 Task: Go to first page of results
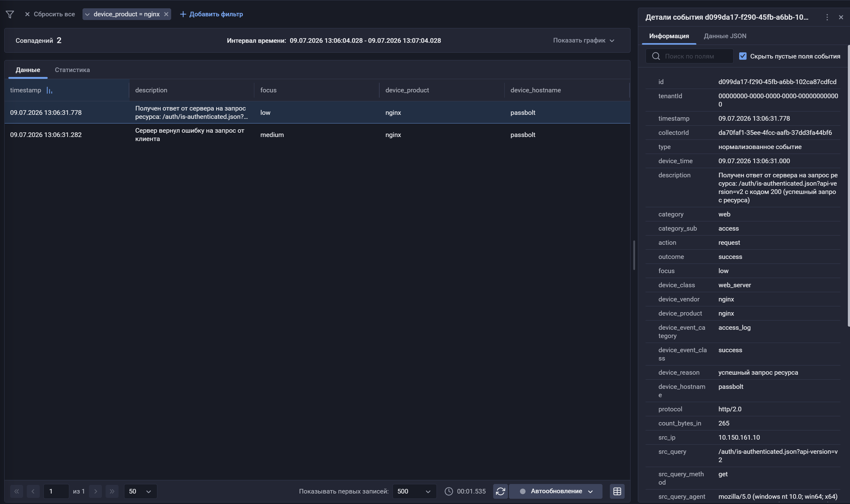tap(17, 491)
